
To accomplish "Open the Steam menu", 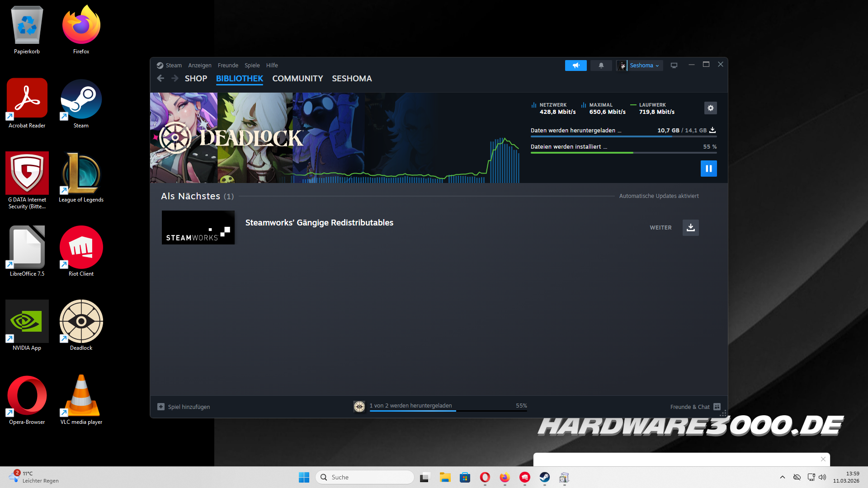I will pos(173,66).
